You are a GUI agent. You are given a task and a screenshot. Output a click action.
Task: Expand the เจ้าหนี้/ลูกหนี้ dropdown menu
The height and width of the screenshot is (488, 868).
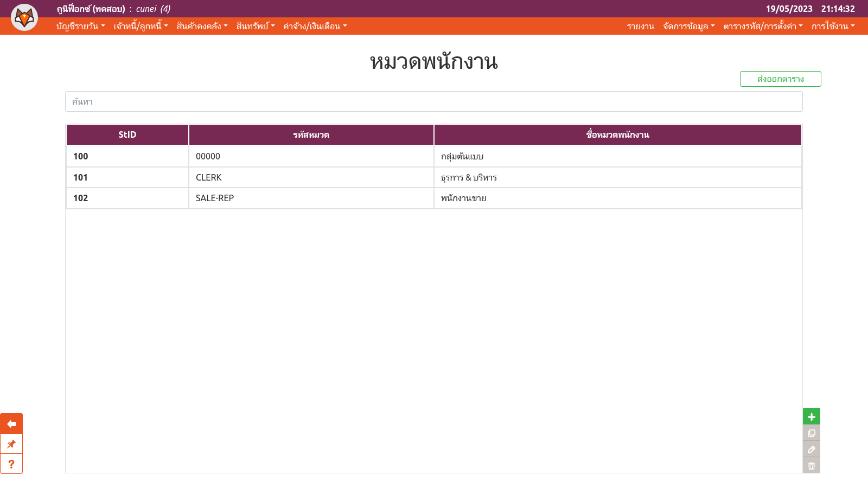[141, 26]
